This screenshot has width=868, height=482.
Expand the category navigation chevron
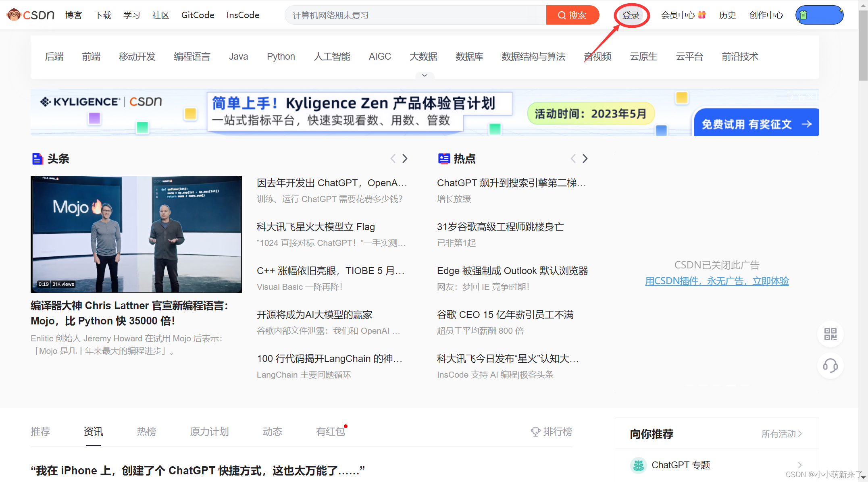coord(425,75)
